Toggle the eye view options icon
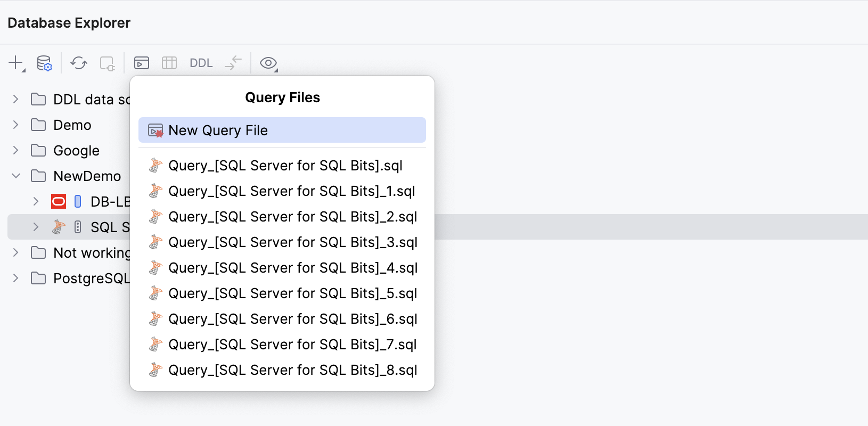The width and height of the screenshot is (868, 426). click(x=268, y=63)
